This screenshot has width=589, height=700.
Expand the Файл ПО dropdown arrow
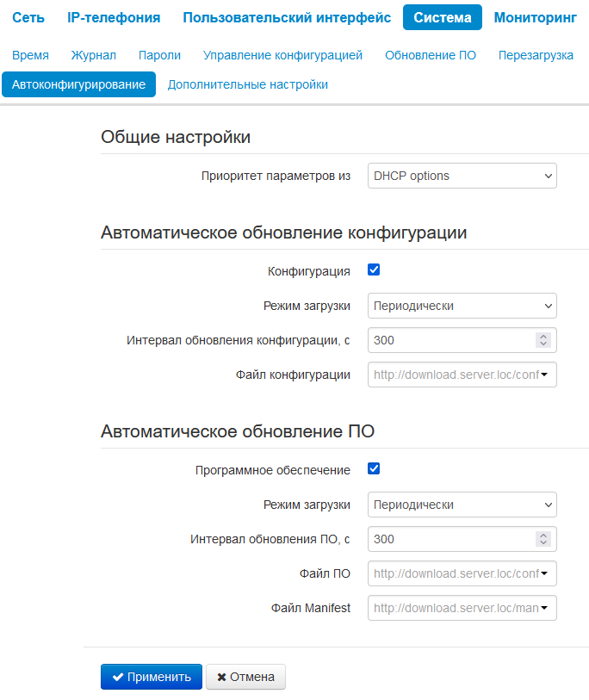point(545,573)
